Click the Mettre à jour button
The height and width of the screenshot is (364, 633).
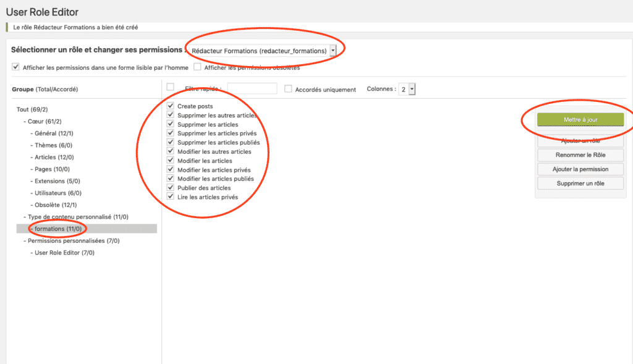click(x=579, y=119)
